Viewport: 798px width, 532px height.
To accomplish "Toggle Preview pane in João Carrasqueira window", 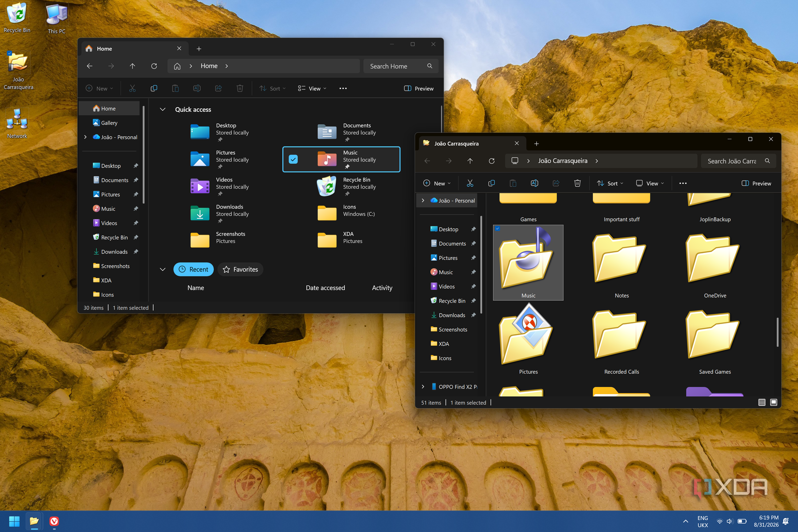I will pos(756,183).
